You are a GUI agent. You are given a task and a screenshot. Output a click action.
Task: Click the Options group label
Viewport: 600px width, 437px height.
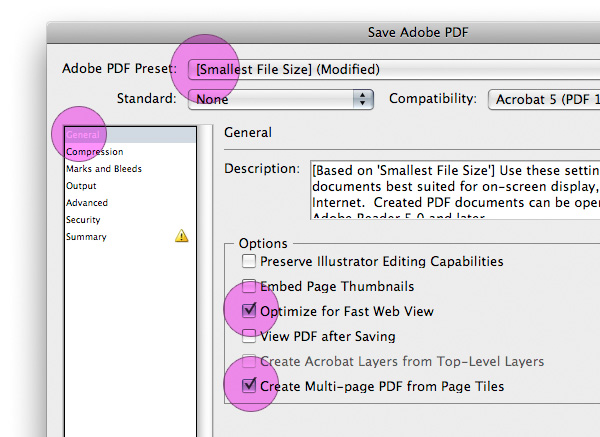pos(263,243)
